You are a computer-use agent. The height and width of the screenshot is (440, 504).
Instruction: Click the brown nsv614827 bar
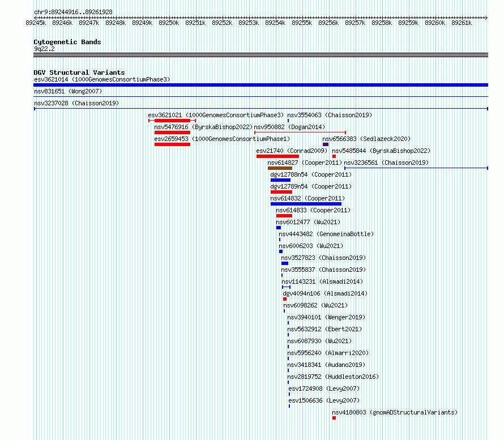280,168
